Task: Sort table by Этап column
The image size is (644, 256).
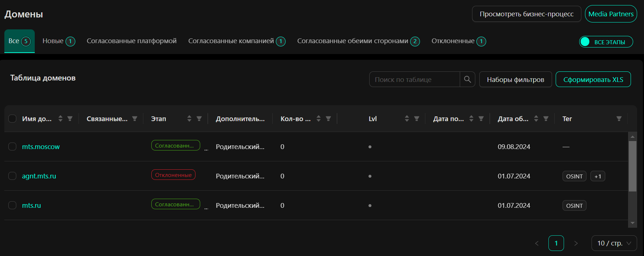Action: click(189, 119)
